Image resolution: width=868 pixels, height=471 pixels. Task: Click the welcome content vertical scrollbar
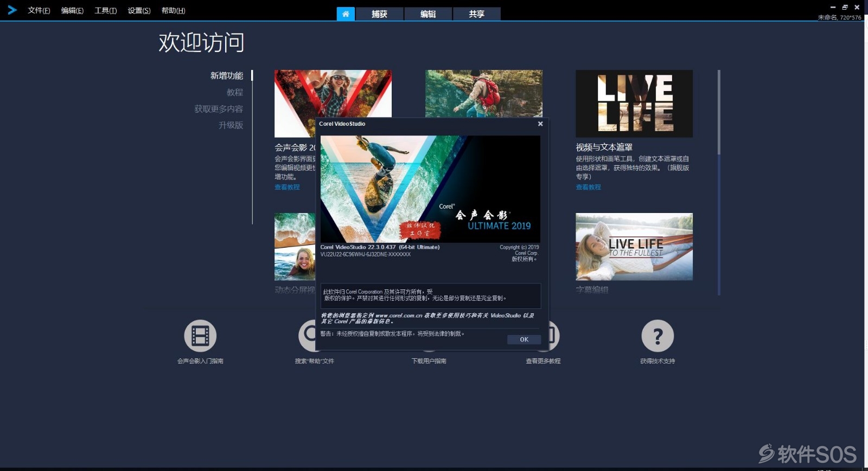[x=719, y=112]
